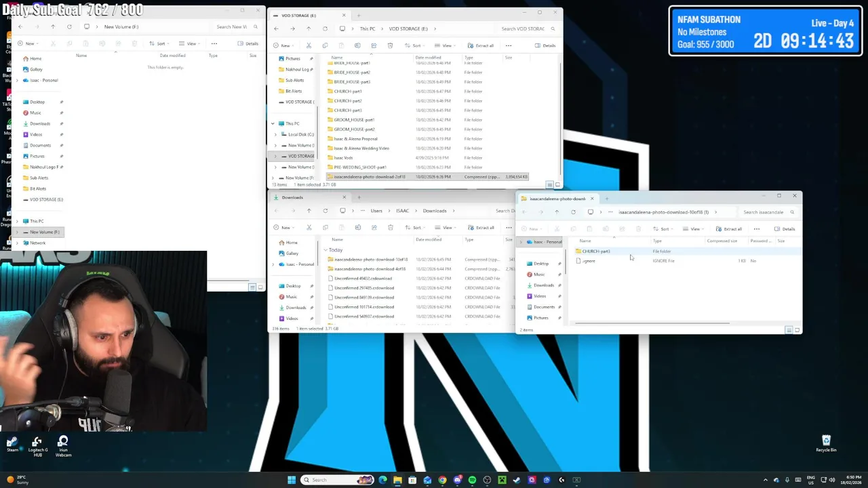Select Sub Alerts in New Volume sidebar

(39, 178)
